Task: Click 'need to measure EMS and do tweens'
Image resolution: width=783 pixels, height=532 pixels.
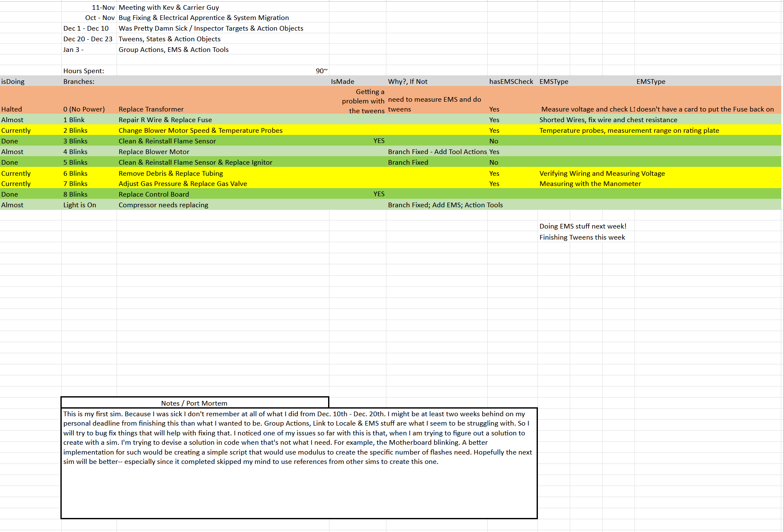Action: point(437,100)
